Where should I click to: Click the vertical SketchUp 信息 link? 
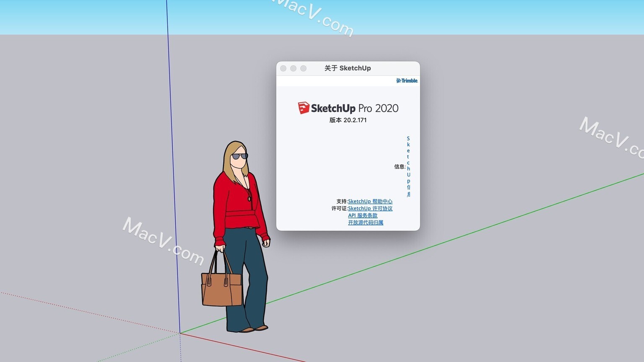pos(408,166)
